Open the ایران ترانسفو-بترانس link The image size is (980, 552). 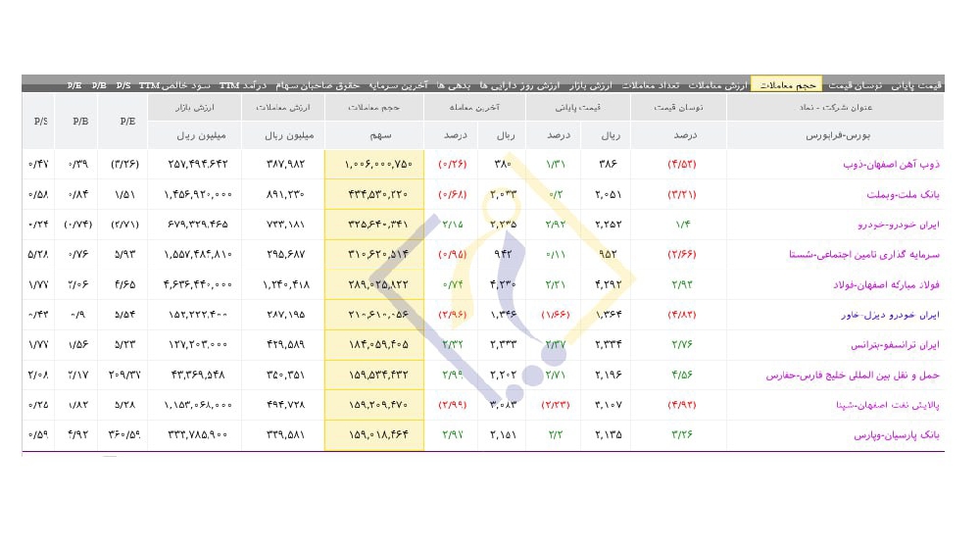(895, 344)
